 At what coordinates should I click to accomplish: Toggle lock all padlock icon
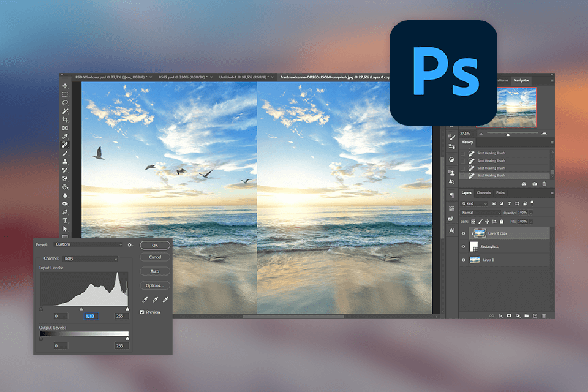click(x=502, y=222)
